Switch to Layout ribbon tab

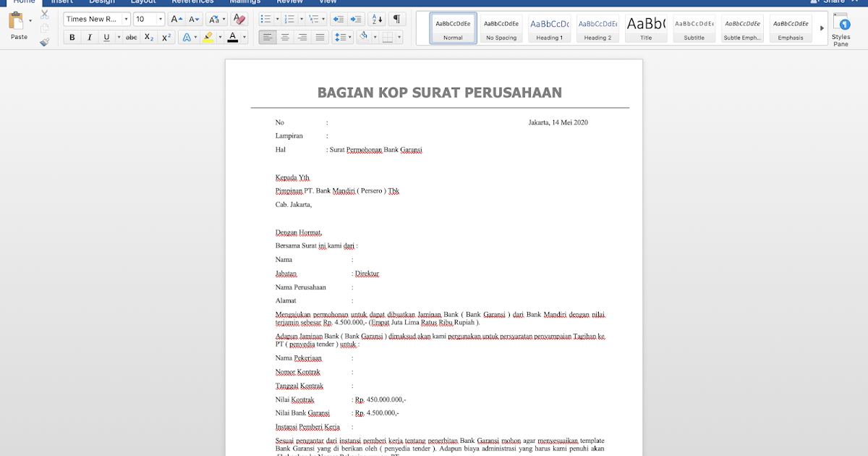coord(143,2)
